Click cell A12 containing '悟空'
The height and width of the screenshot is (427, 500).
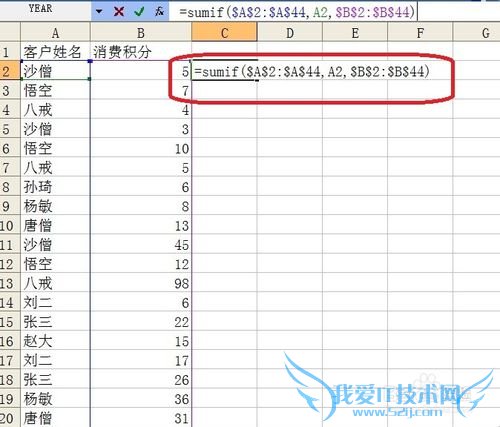[55, 264]
